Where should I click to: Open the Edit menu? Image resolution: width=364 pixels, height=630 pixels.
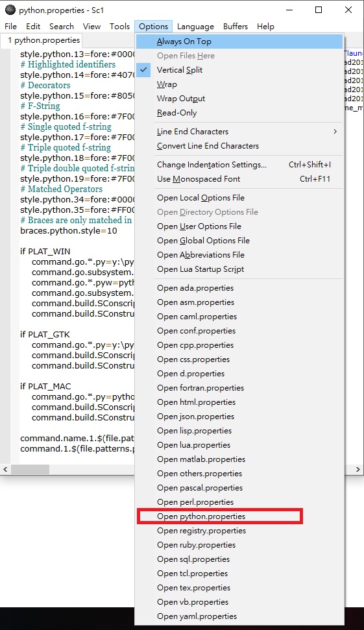[33, 27]
